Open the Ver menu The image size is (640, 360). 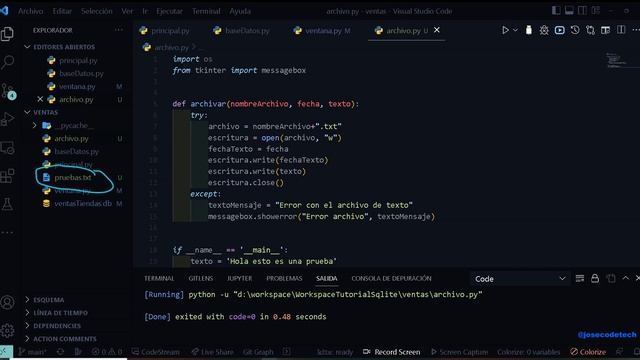pyautogui.click(x=127, y=11)
